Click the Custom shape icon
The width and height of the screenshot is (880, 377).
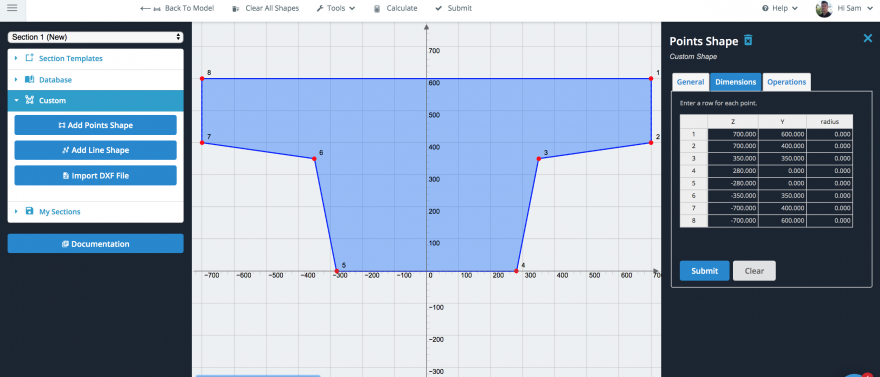tap(30, 100)
